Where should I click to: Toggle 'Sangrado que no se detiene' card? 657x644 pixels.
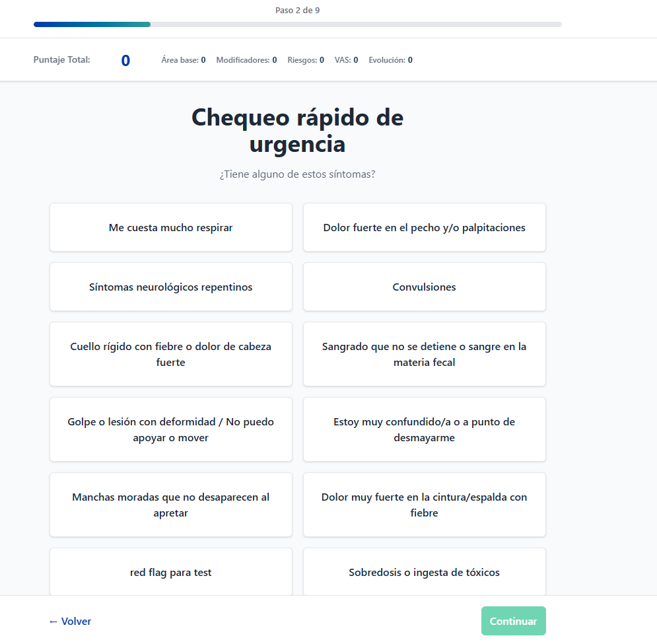click(424, 354)
